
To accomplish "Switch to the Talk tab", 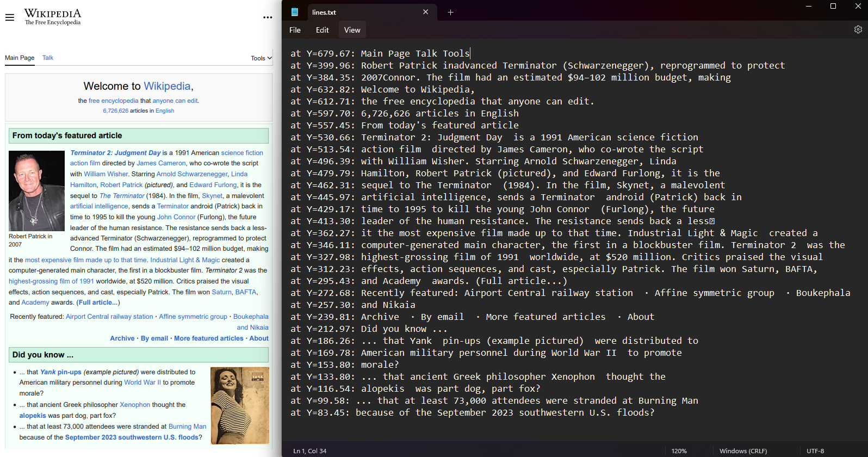I will click(x=48, y=58).
